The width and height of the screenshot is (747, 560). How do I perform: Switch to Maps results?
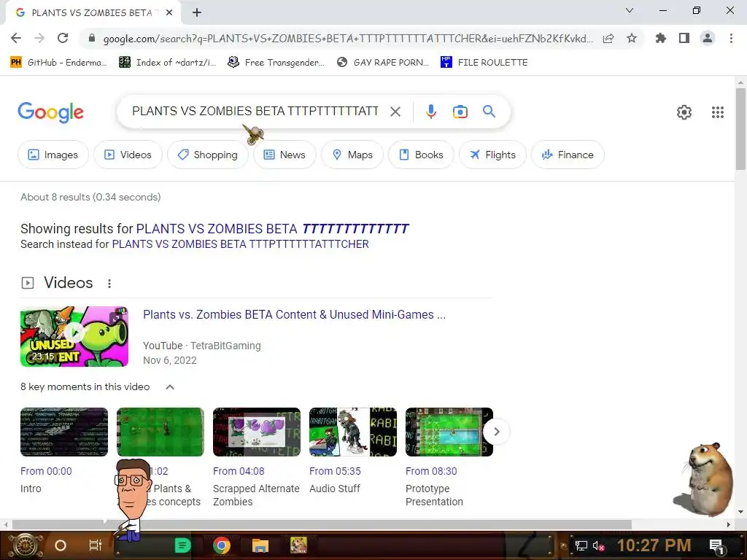[x=352, y=155]
